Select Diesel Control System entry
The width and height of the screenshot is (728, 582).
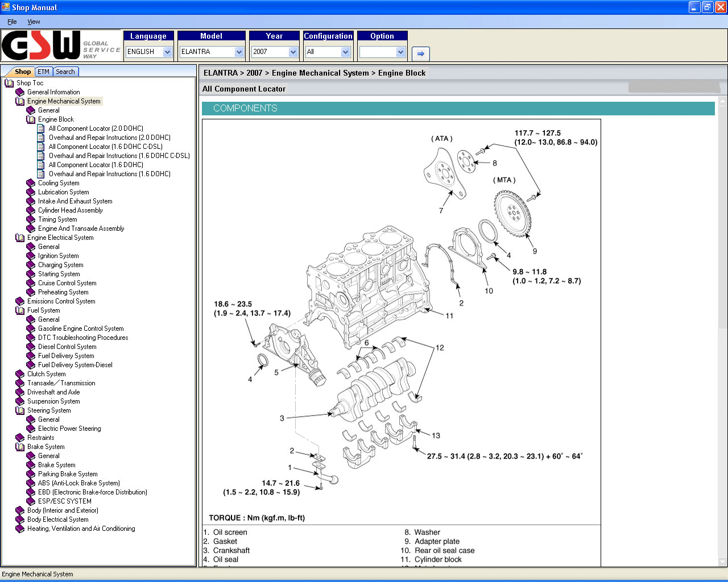pos(67,347)
